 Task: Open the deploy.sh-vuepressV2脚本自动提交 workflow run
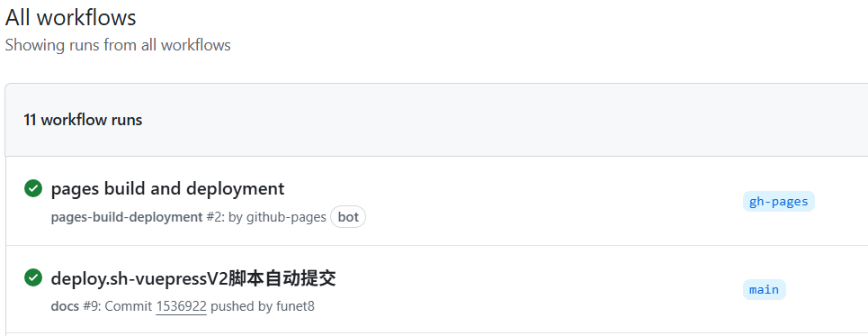click(x=193, y=277)
